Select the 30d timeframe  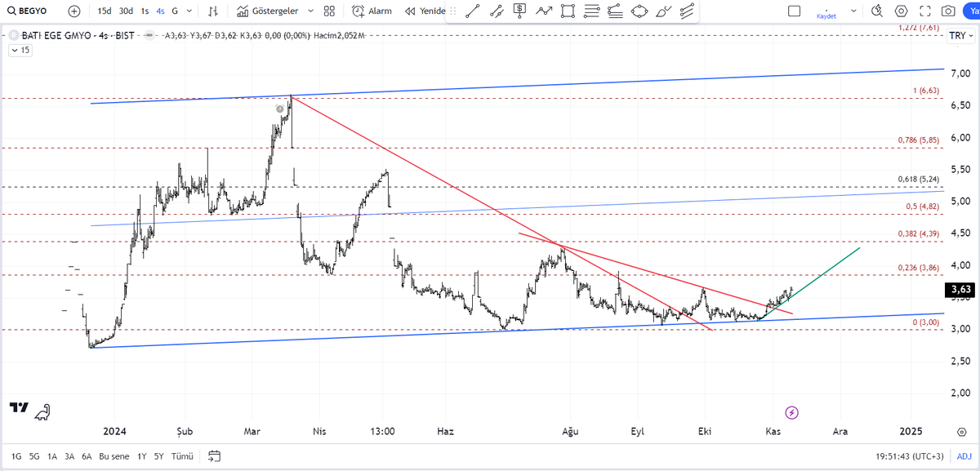126,11
